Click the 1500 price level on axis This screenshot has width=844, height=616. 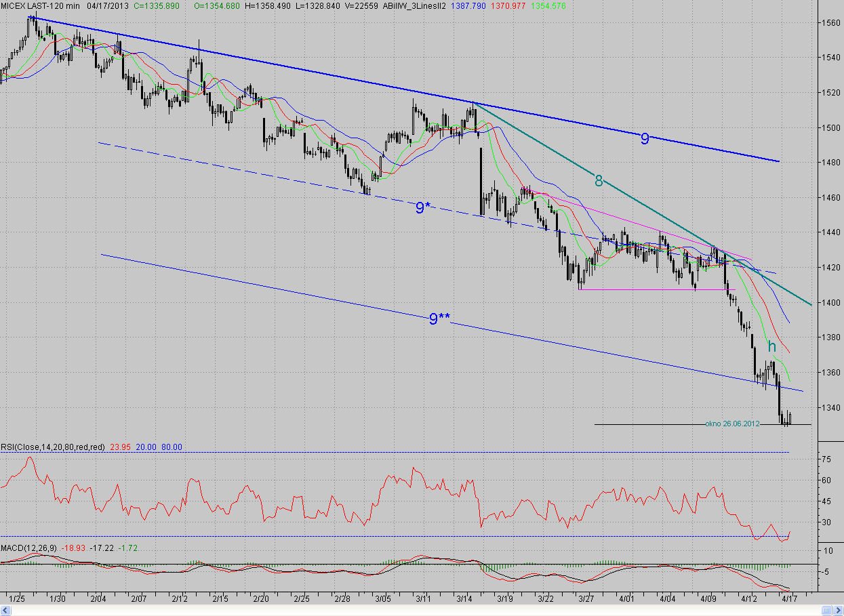click(x=830, y=127)
